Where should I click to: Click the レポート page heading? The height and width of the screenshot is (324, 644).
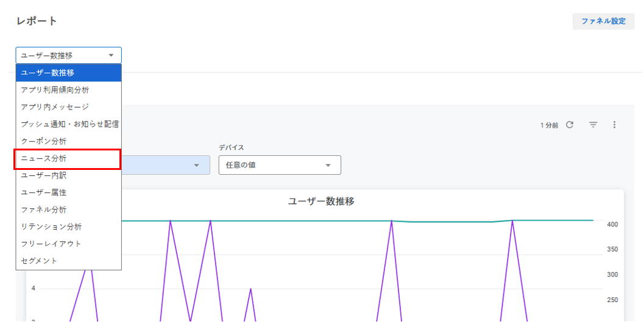[37, 21]
